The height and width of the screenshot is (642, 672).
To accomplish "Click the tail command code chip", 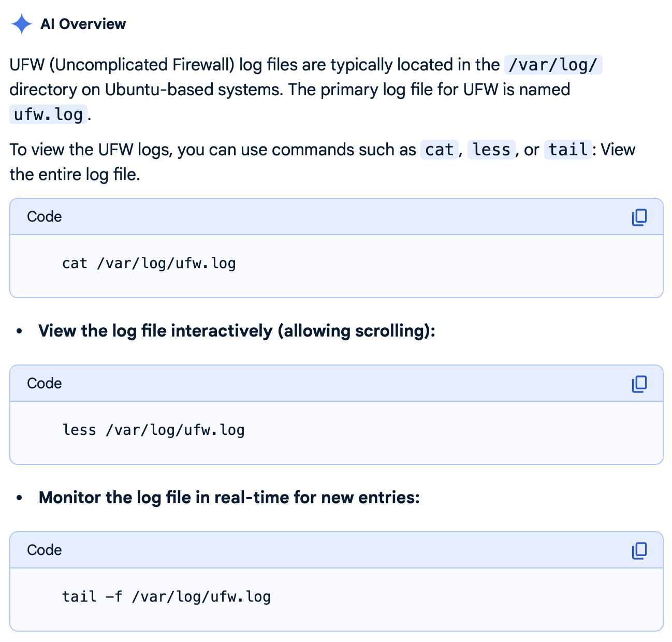I will click(x=567, y=149).
